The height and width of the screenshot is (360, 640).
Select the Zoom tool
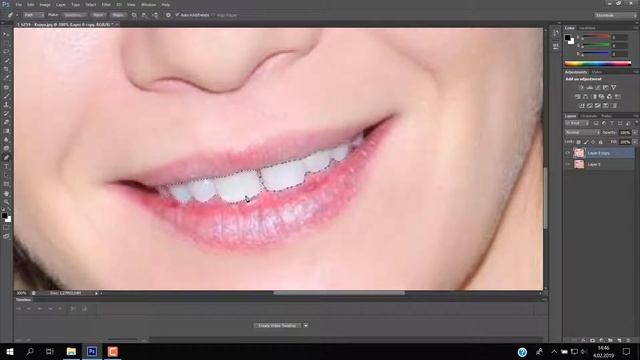click(6, 202)
